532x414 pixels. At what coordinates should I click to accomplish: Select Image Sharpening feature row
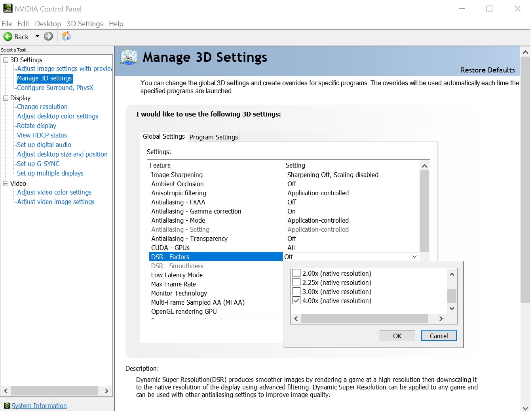[284, 175]
